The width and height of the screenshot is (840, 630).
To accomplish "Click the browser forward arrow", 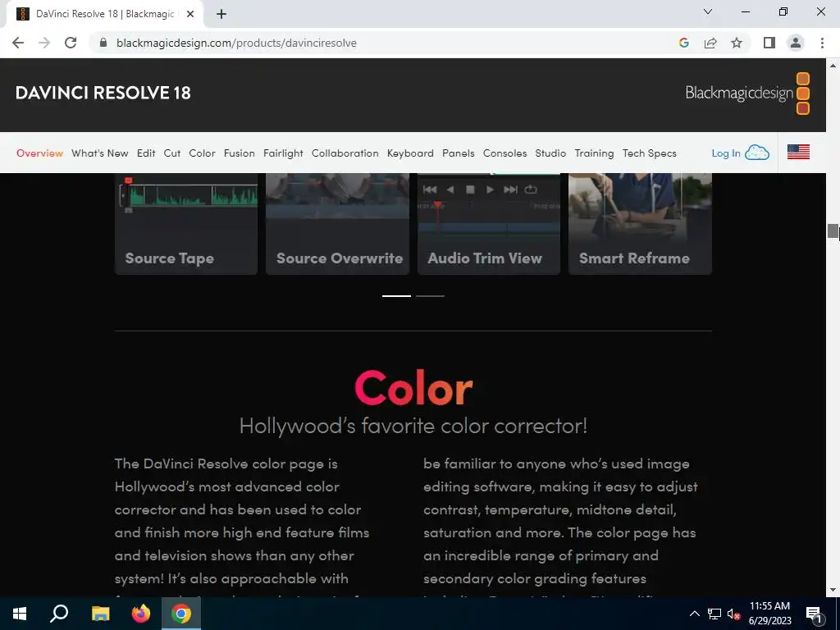I will click(44, 43).
